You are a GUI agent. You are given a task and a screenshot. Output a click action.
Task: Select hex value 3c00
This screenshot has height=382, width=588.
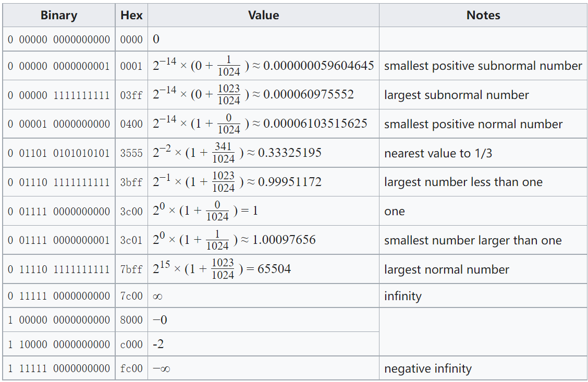coord(131,212)
